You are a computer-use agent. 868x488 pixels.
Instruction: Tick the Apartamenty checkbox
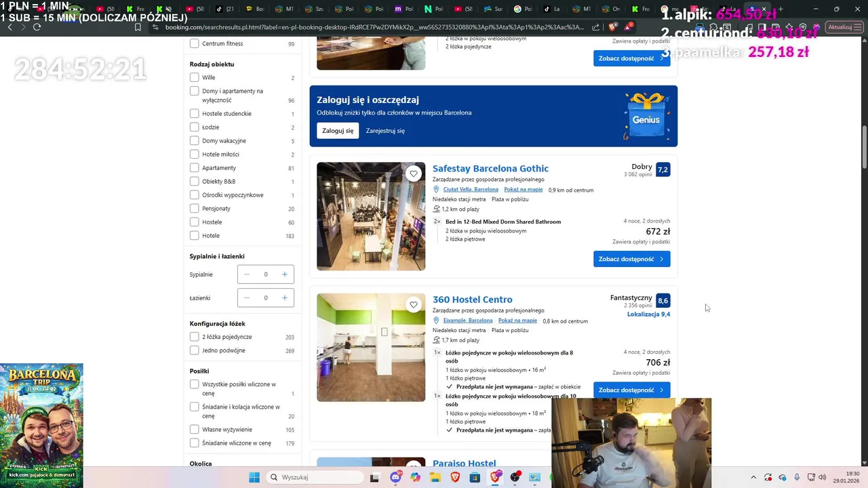195,167
